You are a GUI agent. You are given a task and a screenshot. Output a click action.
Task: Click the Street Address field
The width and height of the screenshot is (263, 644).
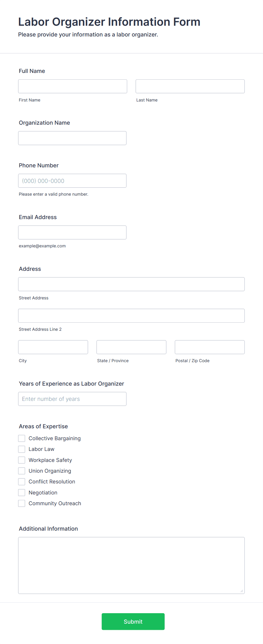tap(131, 284)
